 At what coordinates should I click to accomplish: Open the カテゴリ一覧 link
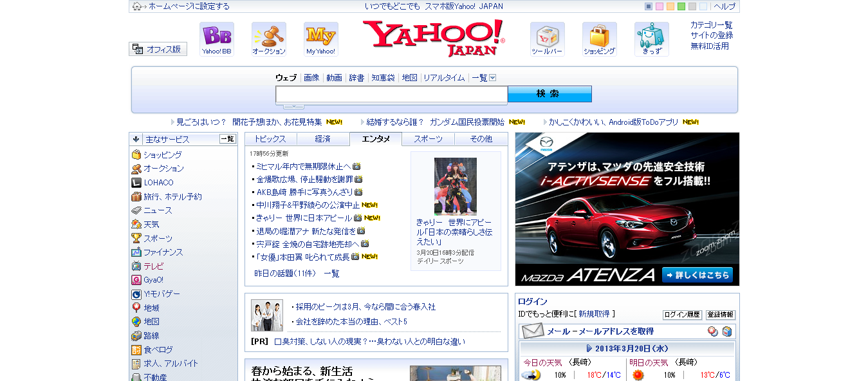[x=711, y=25]
